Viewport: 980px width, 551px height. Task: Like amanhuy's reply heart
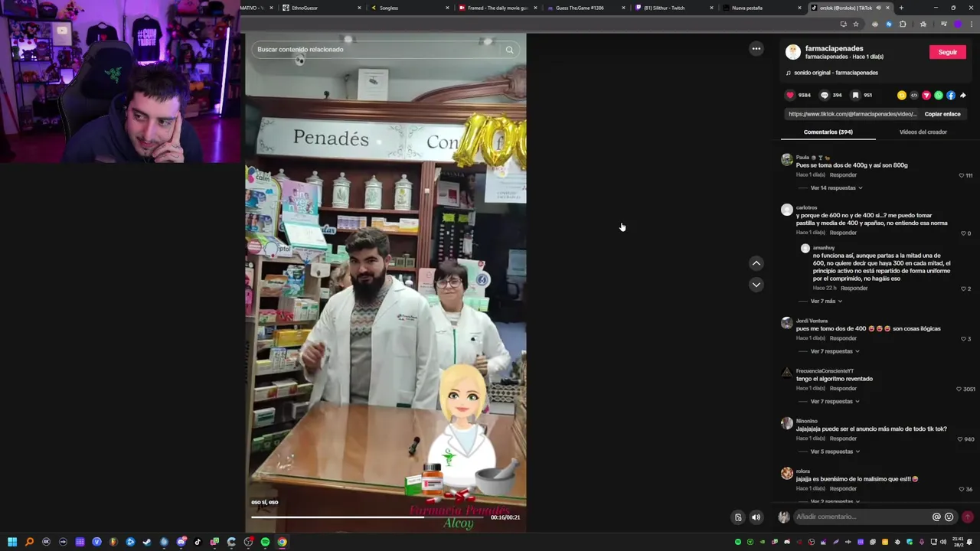pos(963,289)
